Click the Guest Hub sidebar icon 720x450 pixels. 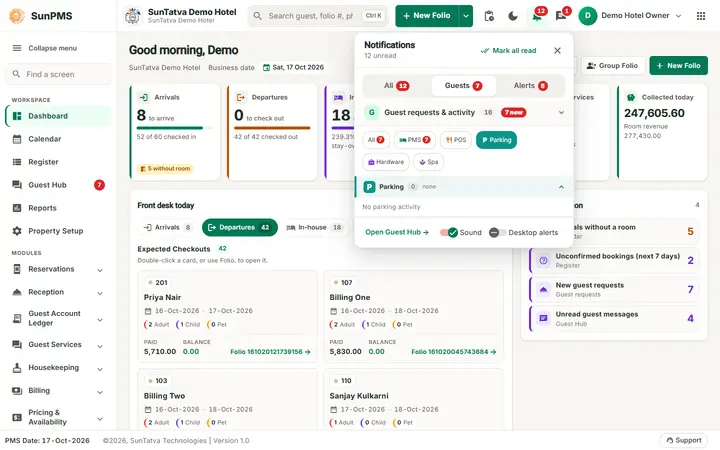17,185
